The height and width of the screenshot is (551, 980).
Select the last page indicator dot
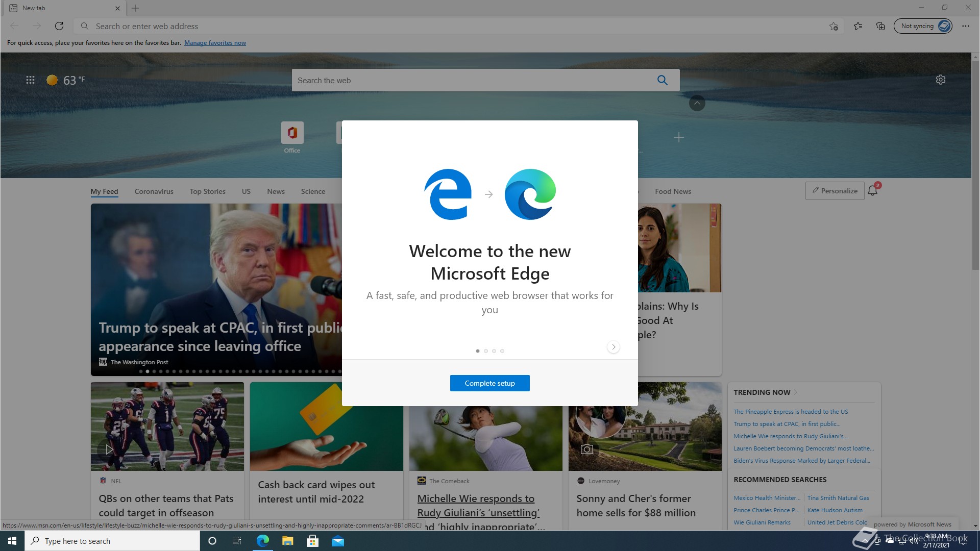[x=502, y=351]
